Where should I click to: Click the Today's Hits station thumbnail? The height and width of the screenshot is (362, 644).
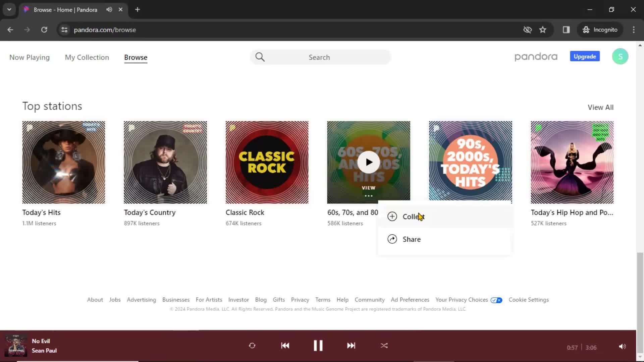[63, 162]
